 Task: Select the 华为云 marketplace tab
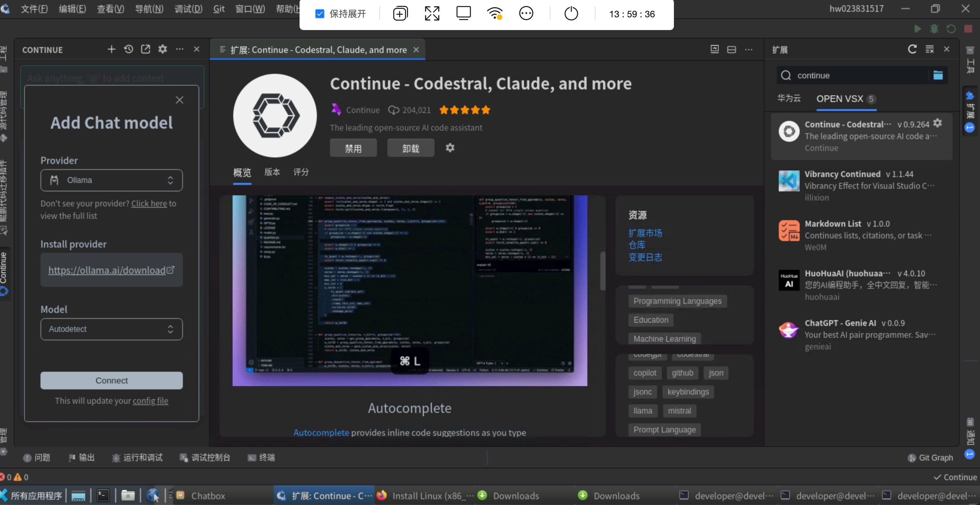[789, 99]
